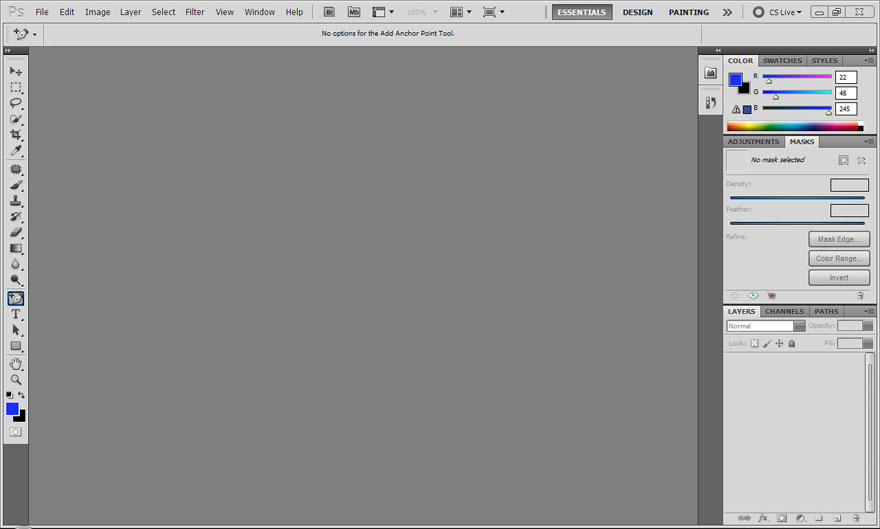Screen dimensions: 880x529
Task: Select the Gradient tool
Action: [16, 248]
